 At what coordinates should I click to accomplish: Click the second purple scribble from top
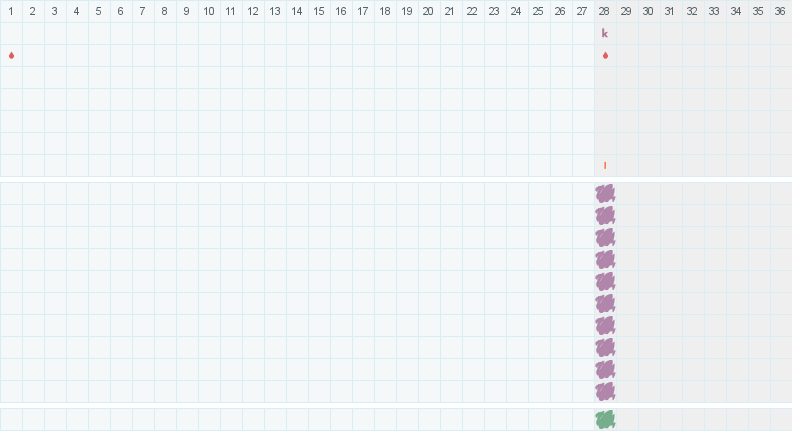(605, 215)
